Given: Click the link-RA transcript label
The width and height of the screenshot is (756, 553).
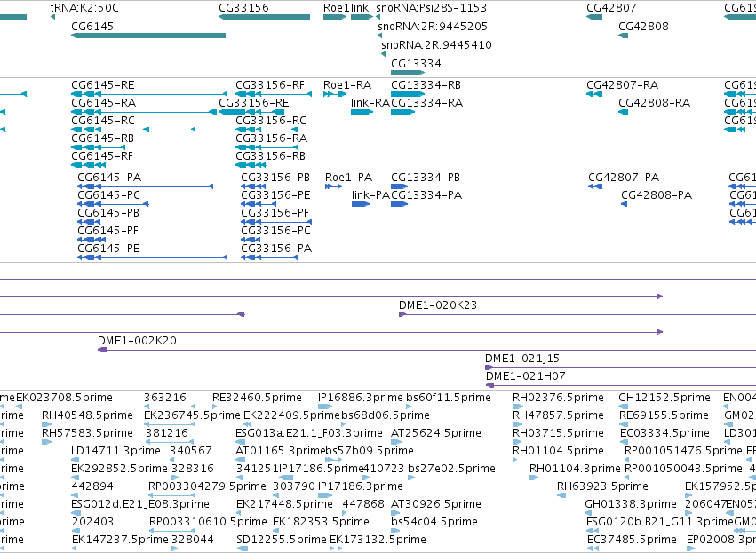Looking at the screenshot, I should [x=370, y=103].
